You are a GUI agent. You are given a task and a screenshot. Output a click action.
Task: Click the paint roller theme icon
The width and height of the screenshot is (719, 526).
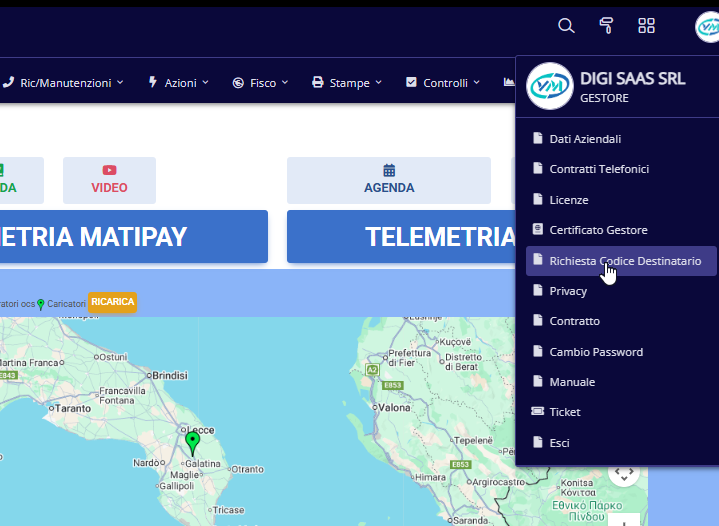(606, 26)
